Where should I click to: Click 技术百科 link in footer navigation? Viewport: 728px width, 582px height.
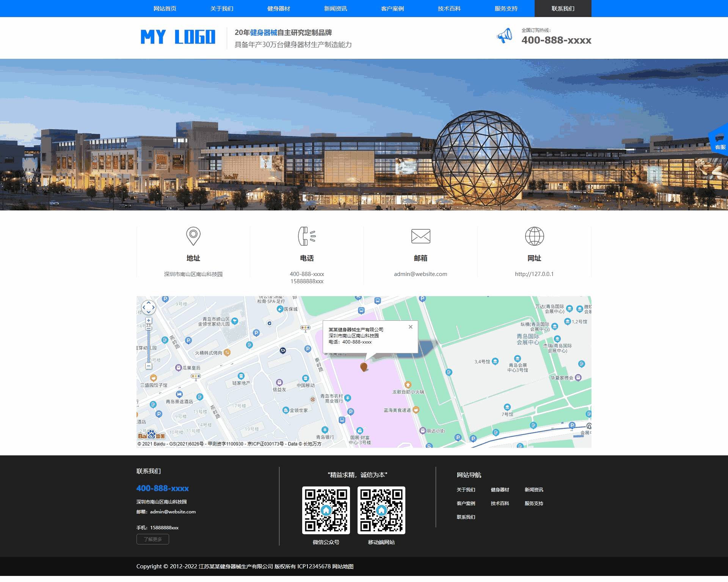coord(500,504)
